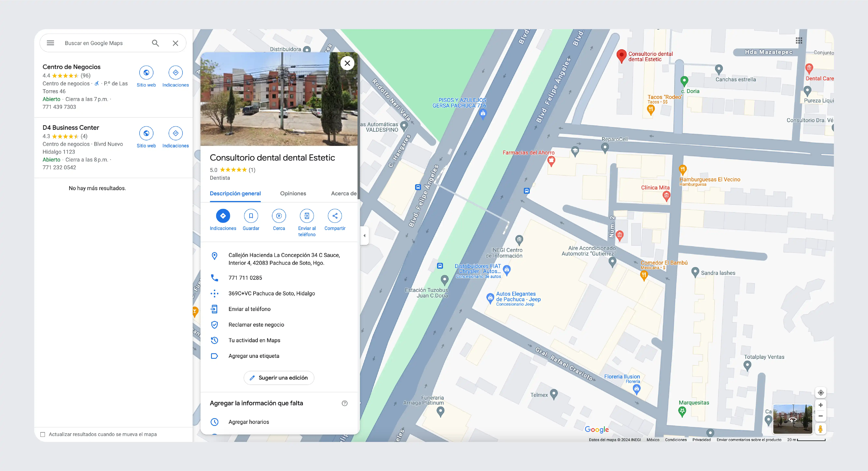Click Comedor El Bambú marker

coord(644,276)
